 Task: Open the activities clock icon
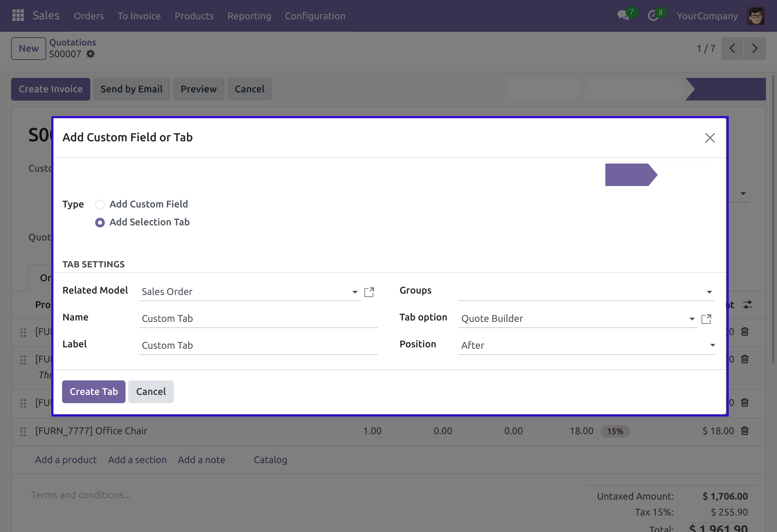click(653, 16)
